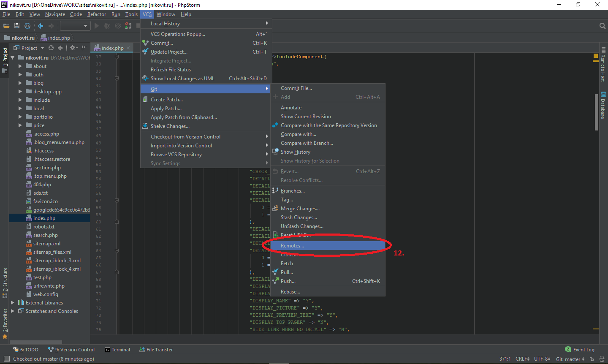Image resolution: width=608 pixels, height=364 pixels.
Task: Toggle the read-only lock icon in status bar
Action: (x=592, y=359)
